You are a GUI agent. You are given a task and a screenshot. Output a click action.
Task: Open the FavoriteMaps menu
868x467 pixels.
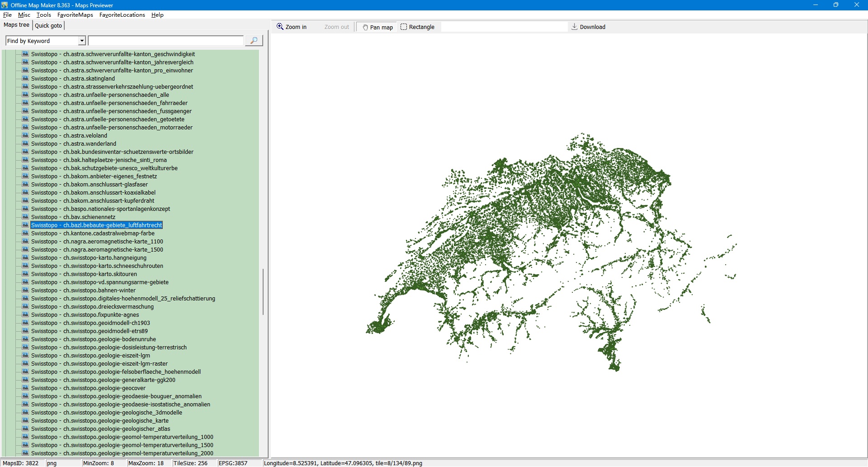75,15
